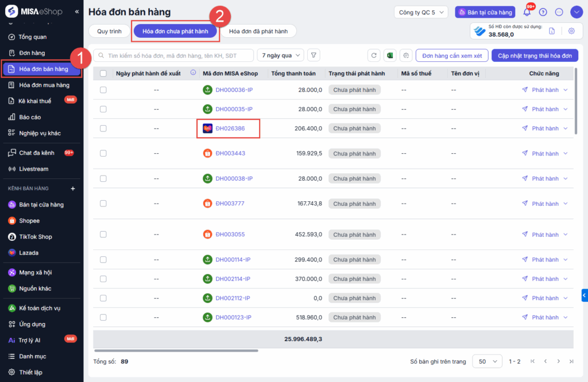Open order link ĐH026386
Viewport: 588px width, 382px height.
230,128
